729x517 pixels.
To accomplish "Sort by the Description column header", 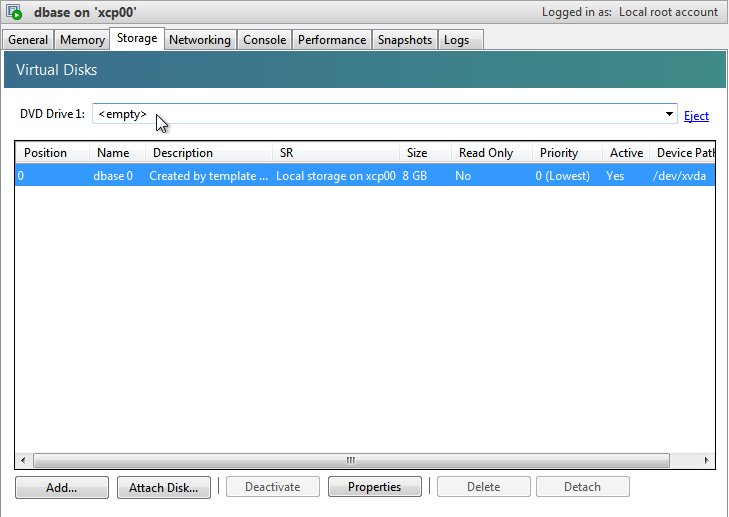I will point(209,153).
